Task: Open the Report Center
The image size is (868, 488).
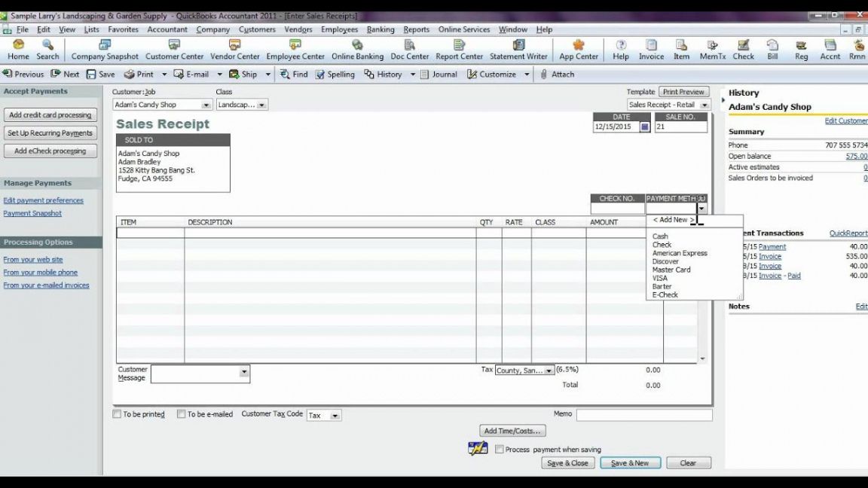Action: coord(459,49)
